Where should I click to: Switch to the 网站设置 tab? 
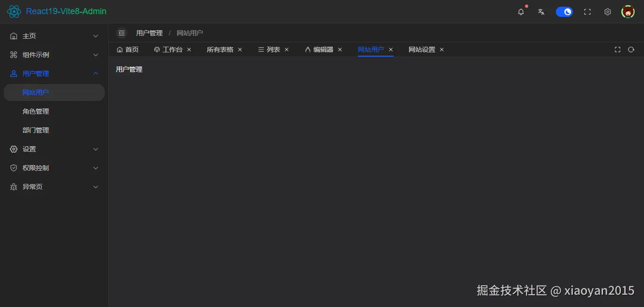[x=422, y=50]
